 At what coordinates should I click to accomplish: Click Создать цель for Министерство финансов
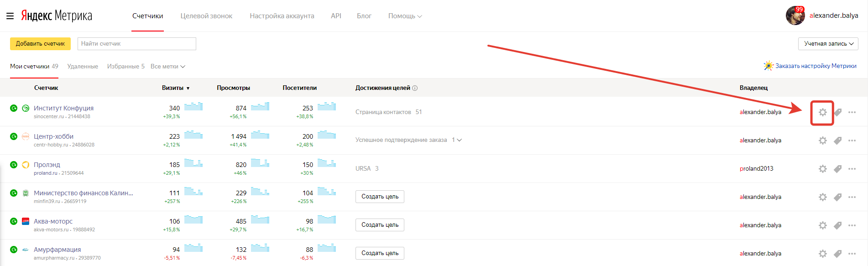[x=380, y=197]
